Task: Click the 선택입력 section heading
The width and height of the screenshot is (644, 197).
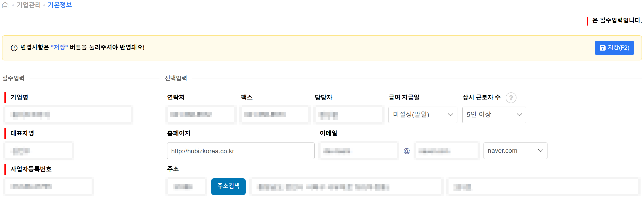Action: point(176,78)
